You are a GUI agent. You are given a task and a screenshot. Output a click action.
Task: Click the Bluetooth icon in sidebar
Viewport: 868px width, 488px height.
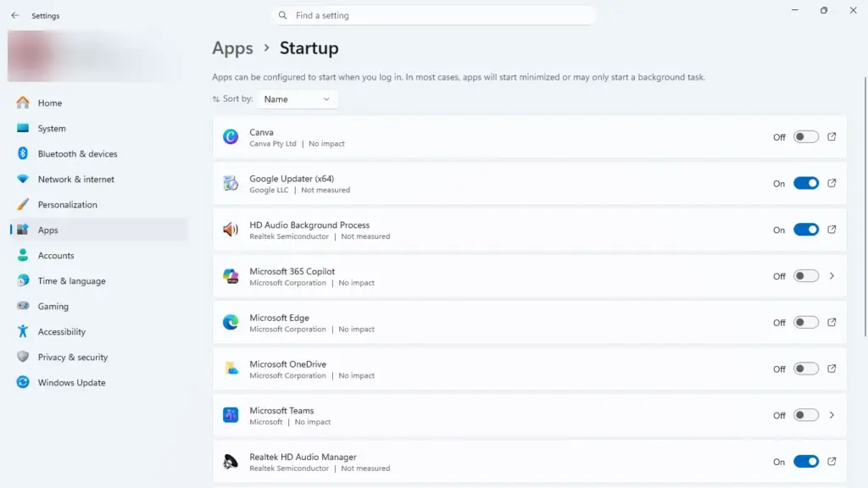pyautogui.click(x=23, y=153)
